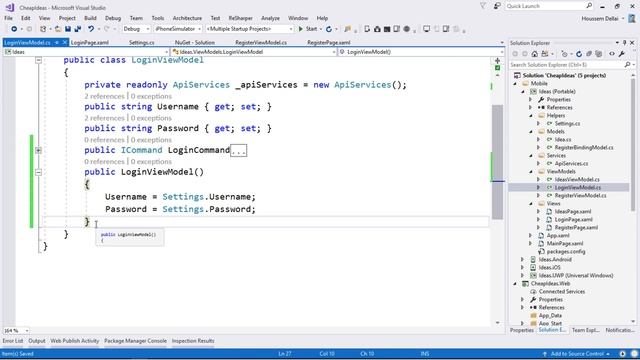Close the LoginViewModel.cs tab
This screenshot has width=640, height=360.
(x=64, y=42)
